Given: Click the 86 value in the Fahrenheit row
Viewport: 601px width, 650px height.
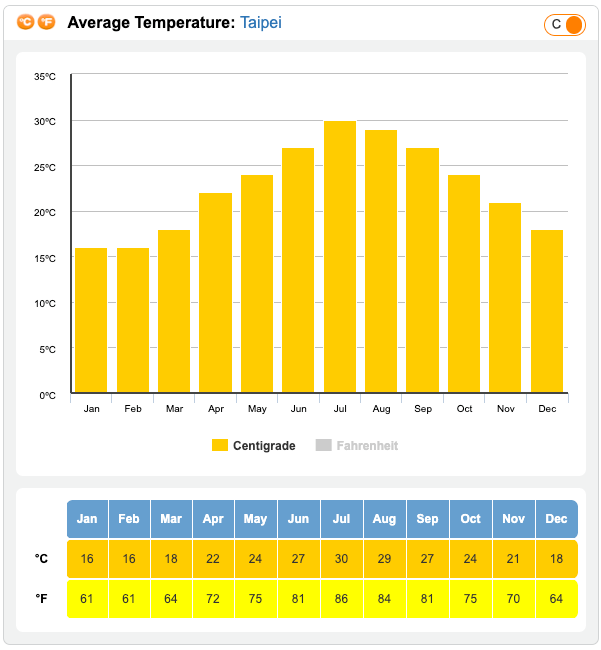Looking at the screenshot, I should point(342,599).
